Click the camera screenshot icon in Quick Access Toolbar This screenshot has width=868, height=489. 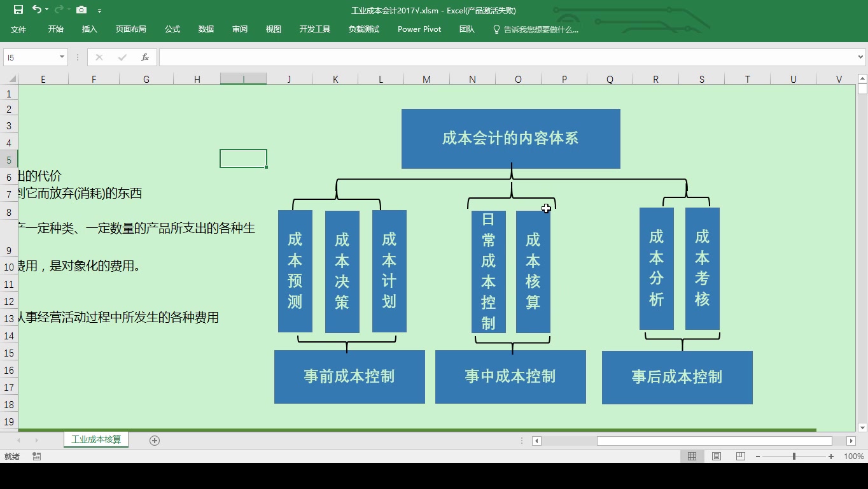(81, 10)
